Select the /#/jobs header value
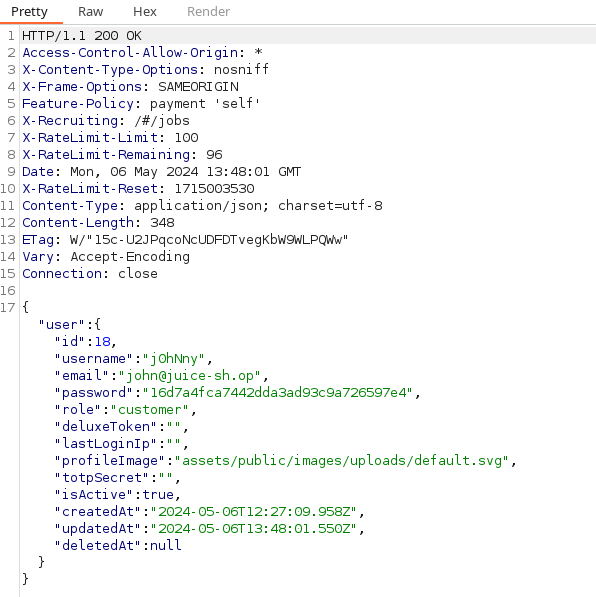Screen dimensions: 596x597 (x=162, y=121)
